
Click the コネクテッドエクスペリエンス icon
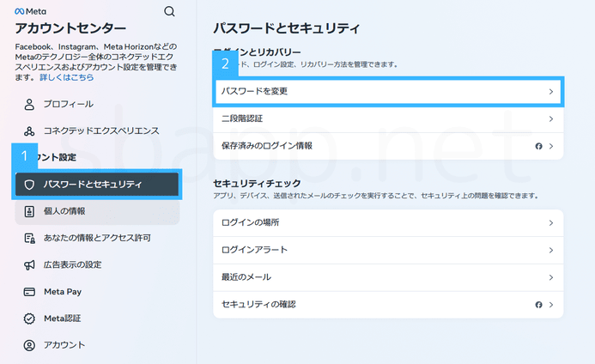pos(29,131)
